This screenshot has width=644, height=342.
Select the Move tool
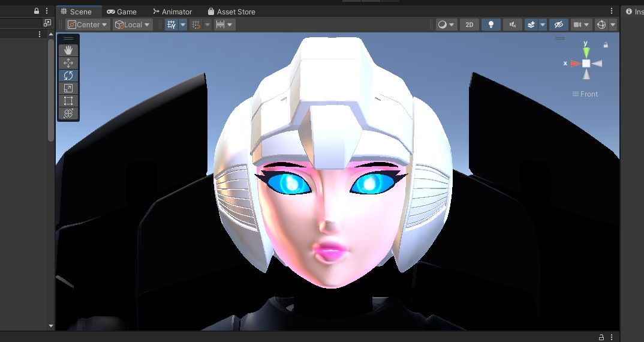coord(68,63)
